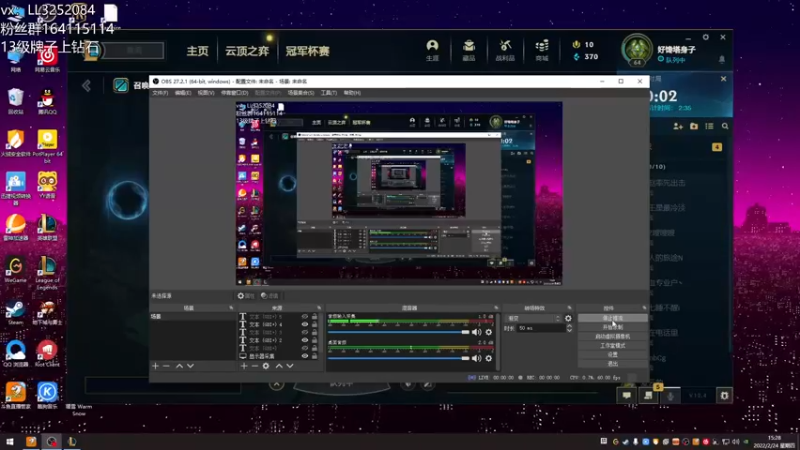This screenshot has width=800, height=450.
Task: Open settings gear for first mixer channel
Action: pyautogui.click(x=489, y=332)
